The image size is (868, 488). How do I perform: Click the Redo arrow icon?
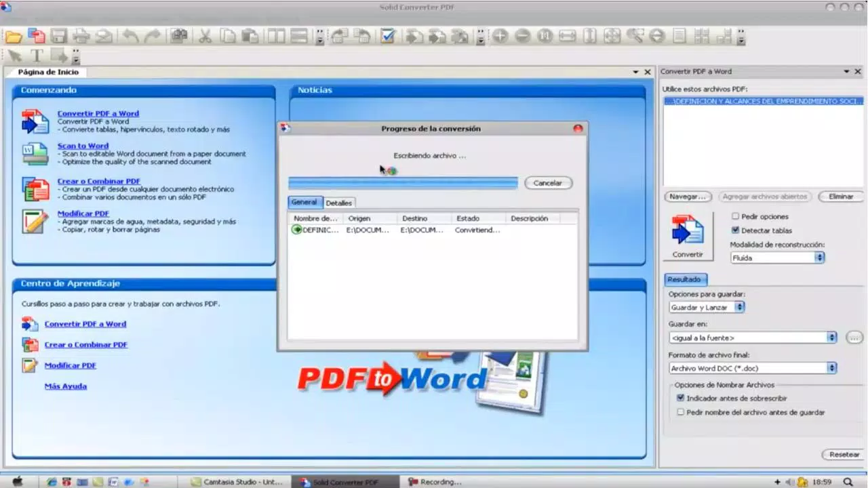pos(153,36)
